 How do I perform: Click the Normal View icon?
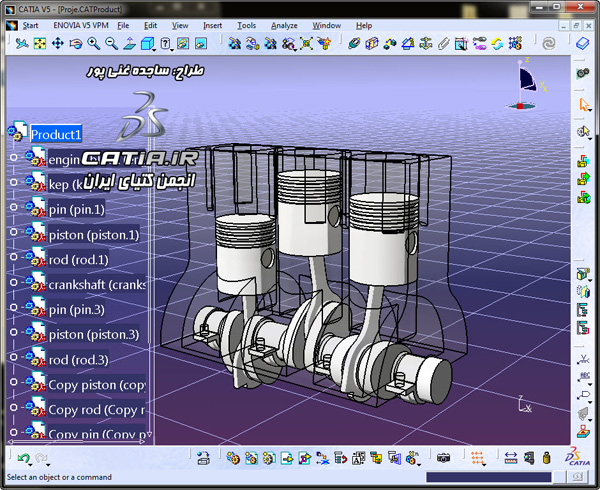(x=129, y=44)
